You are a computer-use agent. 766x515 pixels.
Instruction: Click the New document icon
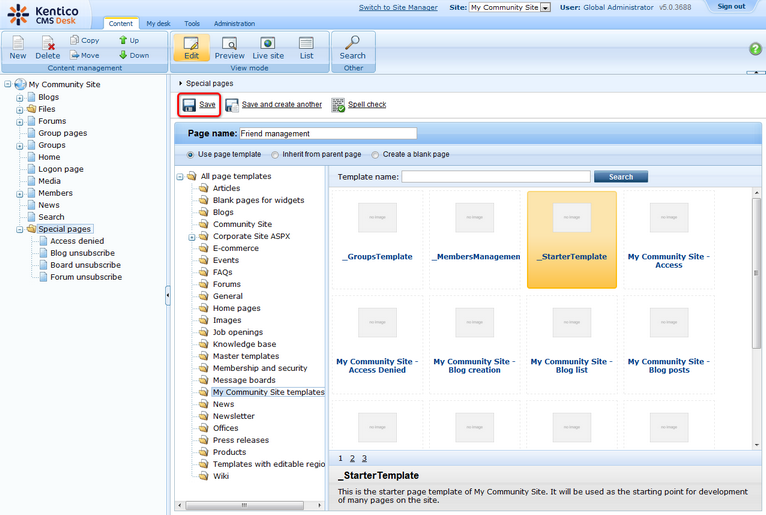(18, 43)
